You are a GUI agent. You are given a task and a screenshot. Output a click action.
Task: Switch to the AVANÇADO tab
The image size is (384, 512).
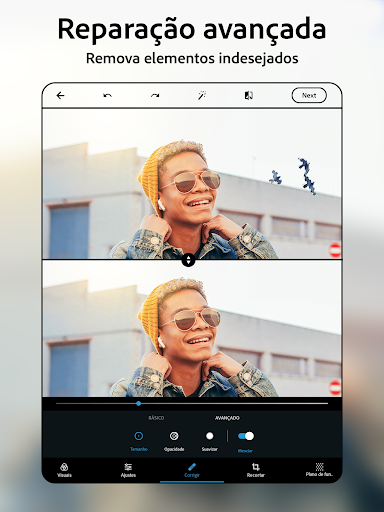coord(227,418)
